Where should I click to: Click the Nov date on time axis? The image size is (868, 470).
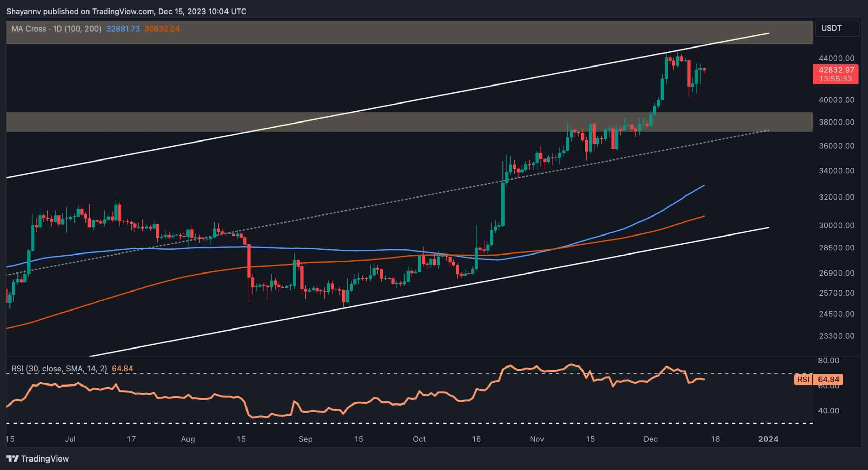tap(537, 439)
